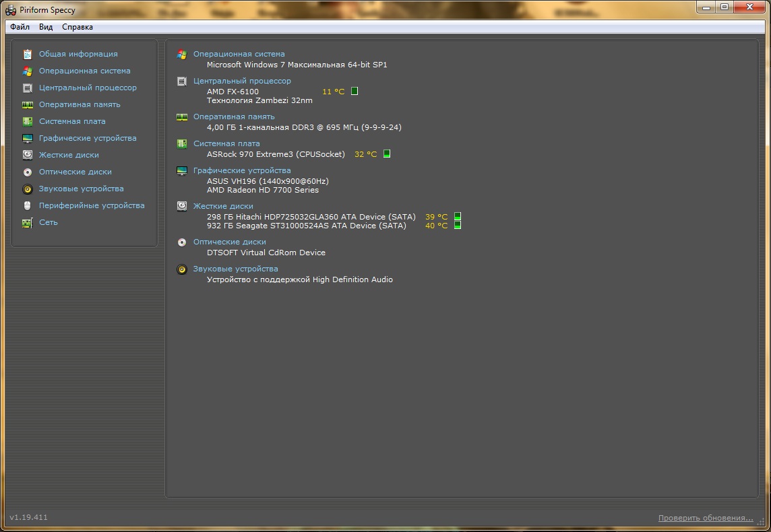Viewport: 771px width, 532px height.
Task: Show Жесткие диски details from sidebar
Action: [69, 155]
